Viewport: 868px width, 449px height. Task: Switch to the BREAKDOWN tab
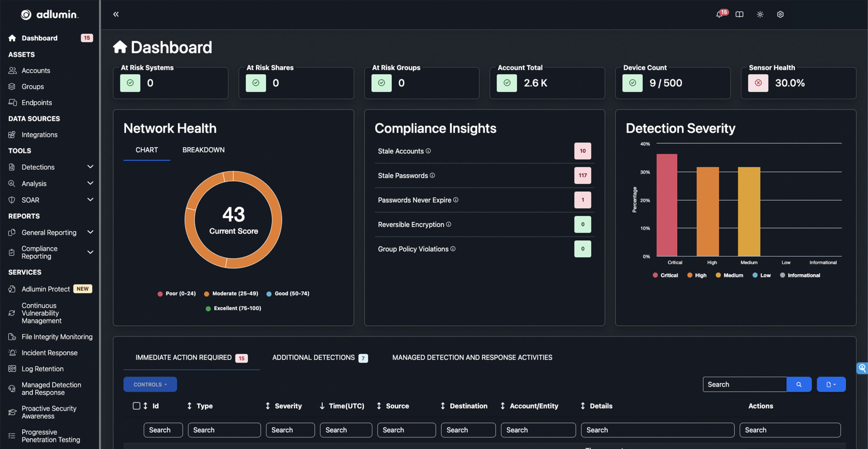pos(203,150)
